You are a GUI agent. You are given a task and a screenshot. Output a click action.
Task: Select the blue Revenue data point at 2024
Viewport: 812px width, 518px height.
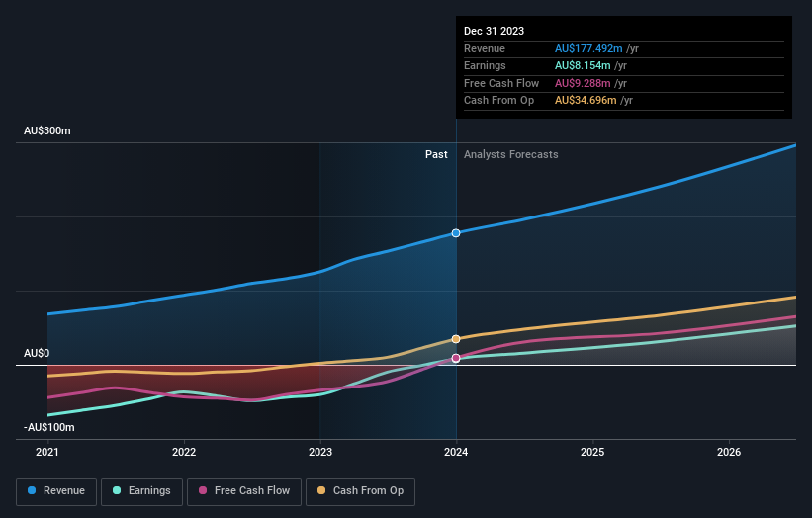coord(456,233)
